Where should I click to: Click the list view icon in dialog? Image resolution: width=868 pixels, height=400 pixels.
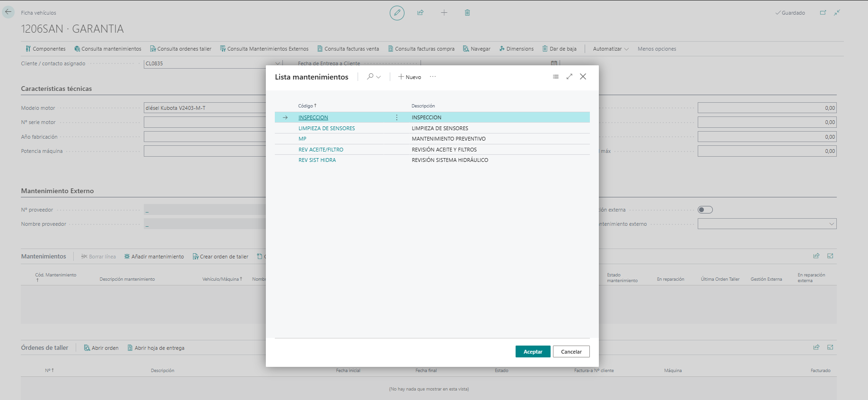click(x=556, y=77)
